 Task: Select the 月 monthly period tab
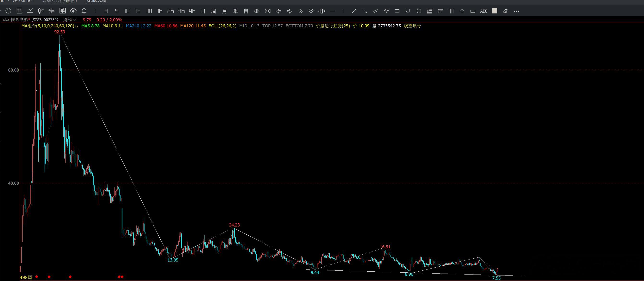coord(224,11)
